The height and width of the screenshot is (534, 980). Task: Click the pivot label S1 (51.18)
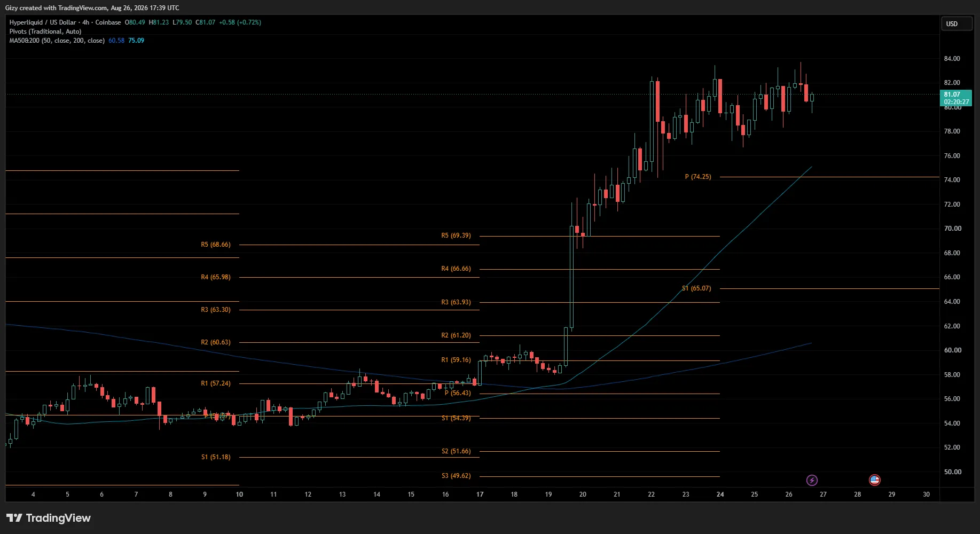216,457
